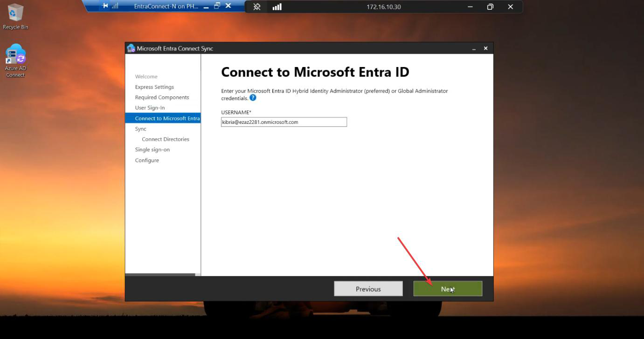
Task: Toggle the unpin icon on 172.16.10.30 bar
Action: [257, 7]
